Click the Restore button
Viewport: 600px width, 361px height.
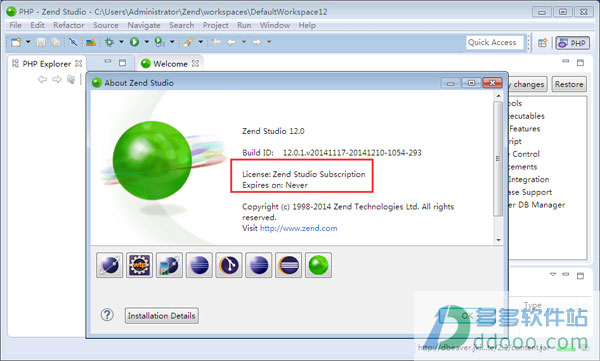click(x=569, y=84)
